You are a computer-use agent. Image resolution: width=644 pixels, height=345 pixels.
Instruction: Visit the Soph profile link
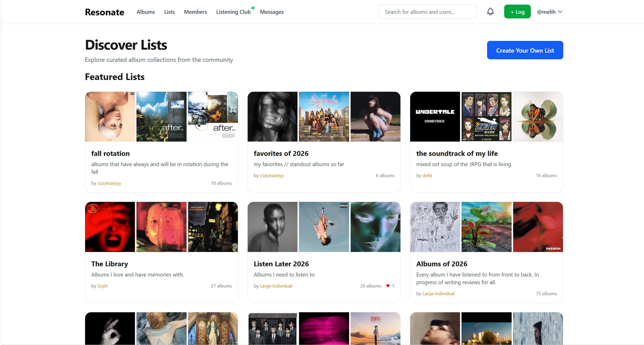click(x=102, y=286)
